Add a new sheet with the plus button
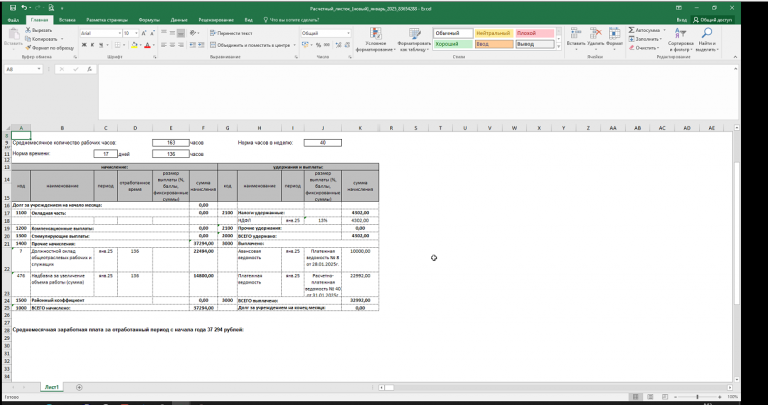Viewport: 768px width, 405px height. coord(79,387)
